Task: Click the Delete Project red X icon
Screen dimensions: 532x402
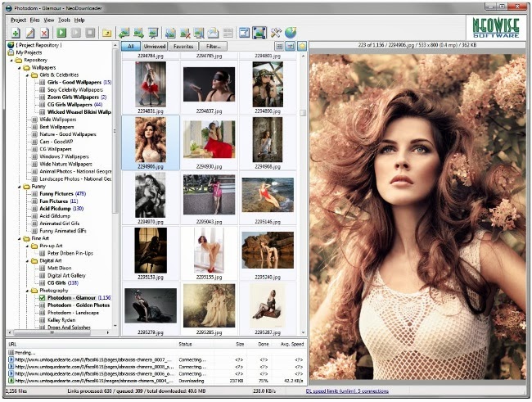Action: [44, 33]
